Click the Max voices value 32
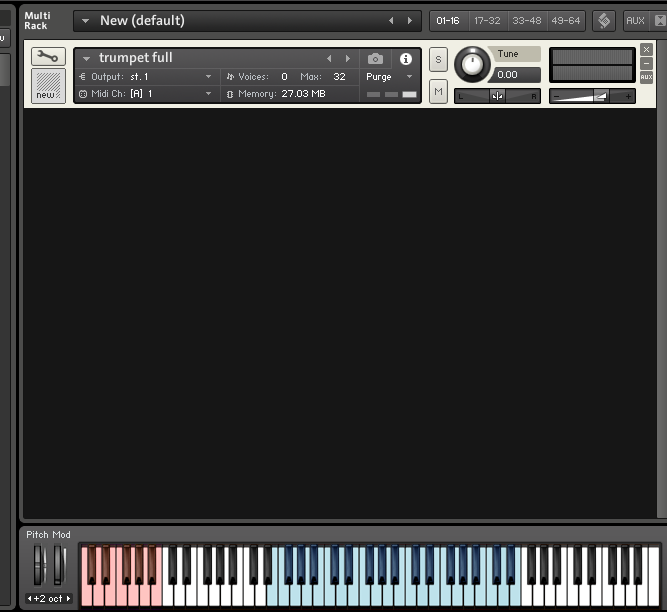The width and height of the screenshot is (667, 612). coord(339,77)
